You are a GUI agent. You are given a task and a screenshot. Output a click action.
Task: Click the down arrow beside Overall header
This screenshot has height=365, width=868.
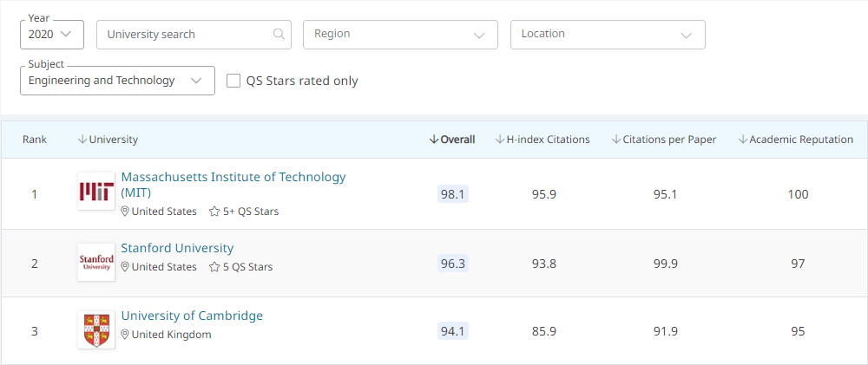433,140
